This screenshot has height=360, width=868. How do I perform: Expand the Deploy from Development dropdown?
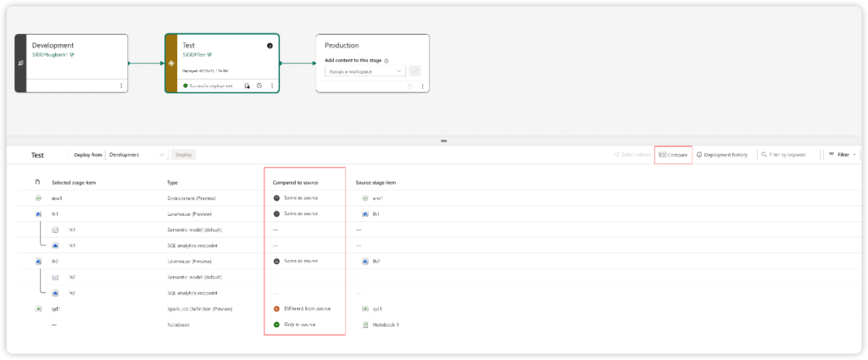tap(136, 155)
